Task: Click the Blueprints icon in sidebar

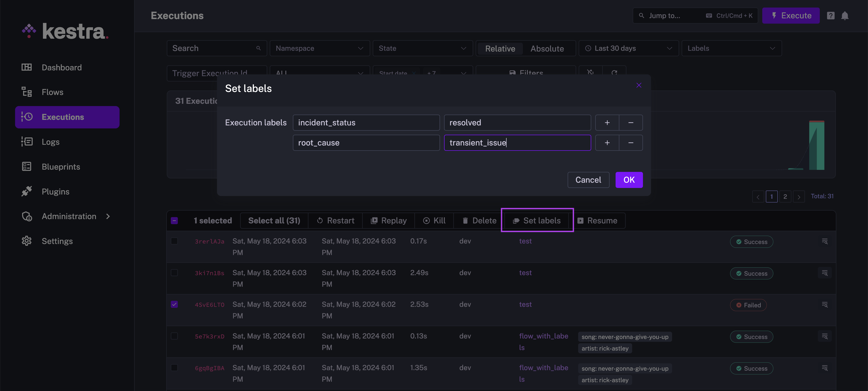Action: [27, 167]
